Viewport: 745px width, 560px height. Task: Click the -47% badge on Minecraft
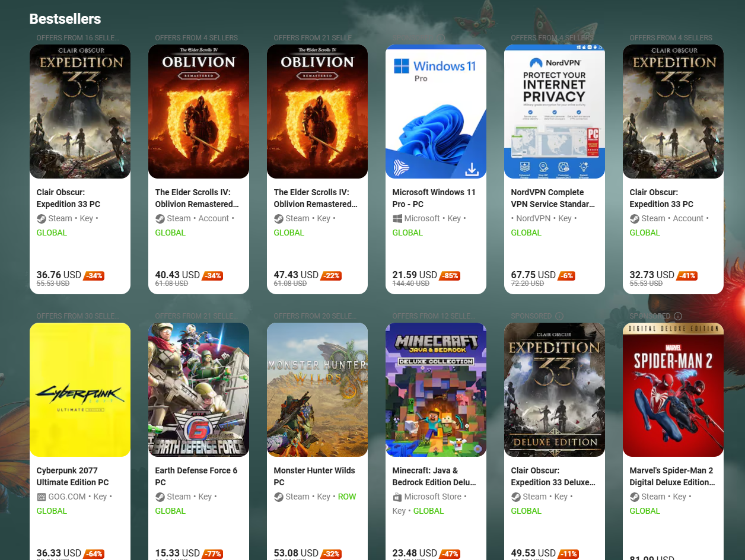(x=450, y=554)
